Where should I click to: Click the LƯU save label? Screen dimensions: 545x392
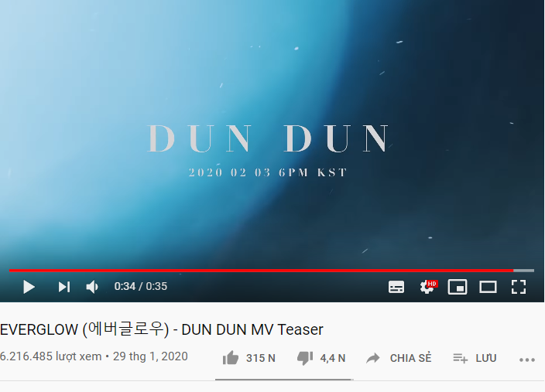(x=486, y=358)
